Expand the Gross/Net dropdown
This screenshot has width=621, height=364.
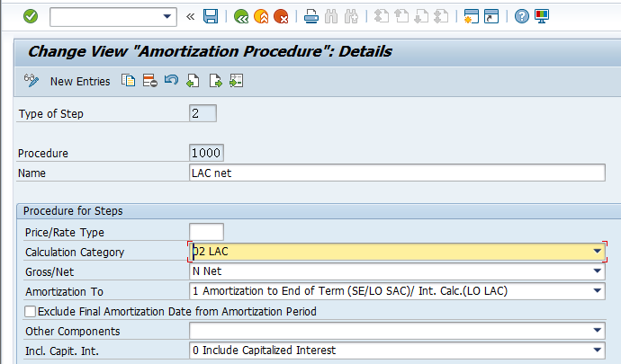click(x=598, y=271)
